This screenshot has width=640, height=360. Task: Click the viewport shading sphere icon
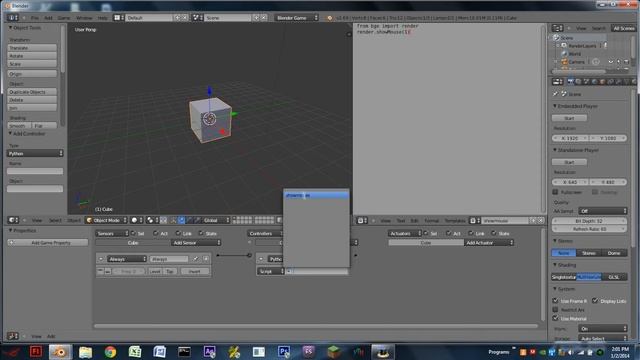click(x=136, y=220)
